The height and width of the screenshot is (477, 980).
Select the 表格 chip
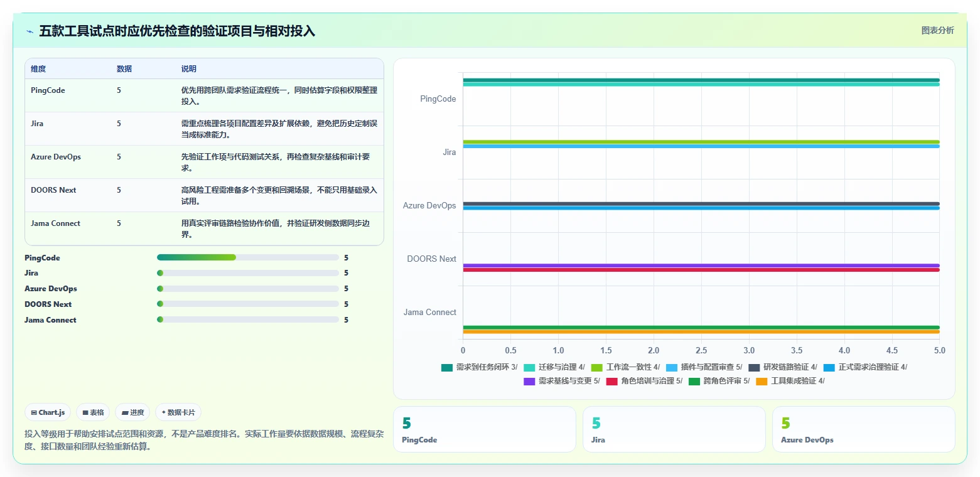(x=93, y=412)
